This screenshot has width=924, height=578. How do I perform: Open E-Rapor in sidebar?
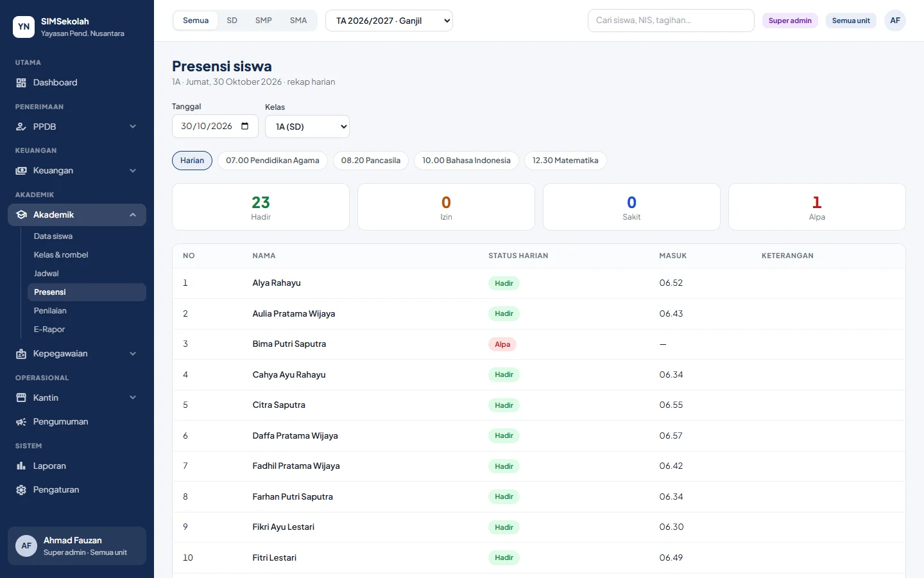[87, 329]
